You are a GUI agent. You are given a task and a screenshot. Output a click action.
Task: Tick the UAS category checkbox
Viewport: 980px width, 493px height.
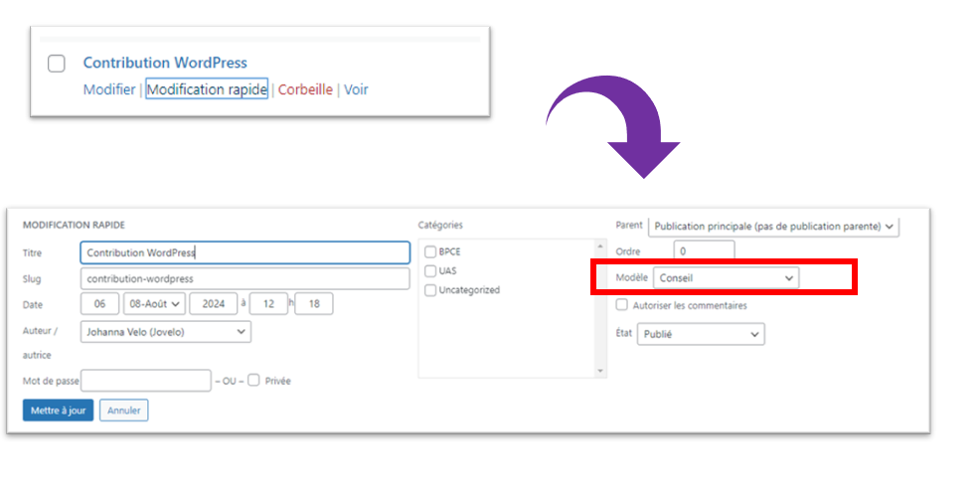(x=430, y=270)
